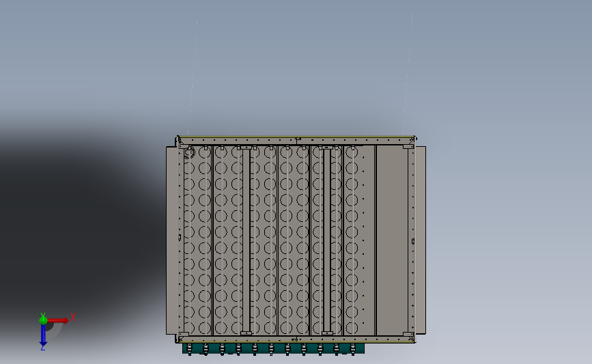Select the green terminal strip under the cabinet model
The width and height of the screenshot is (592, 364).
pos(273,348)
